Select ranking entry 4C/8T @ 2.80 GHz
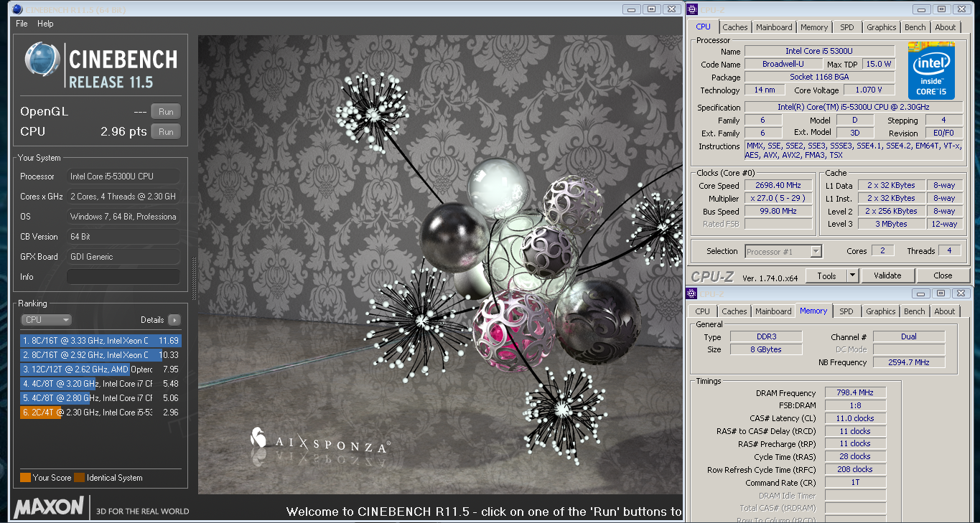This screenshot has width=980, height=523. [101, 398]
